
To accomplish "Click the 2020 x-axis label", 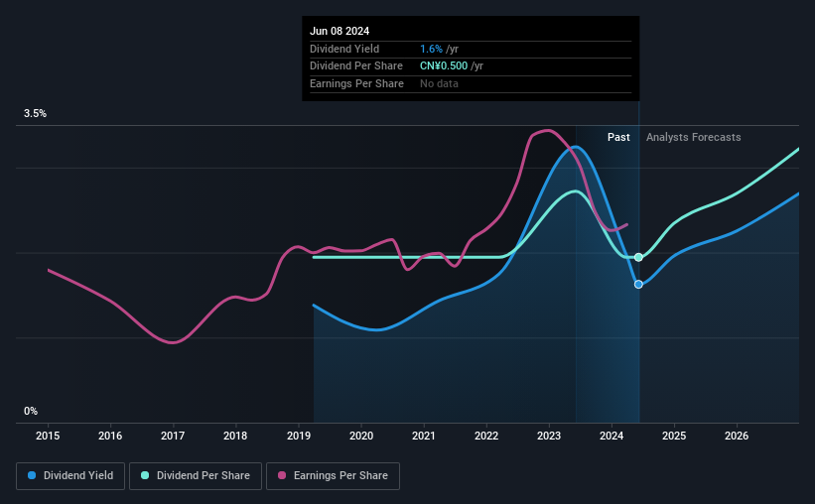I will (x=361, y=436).
